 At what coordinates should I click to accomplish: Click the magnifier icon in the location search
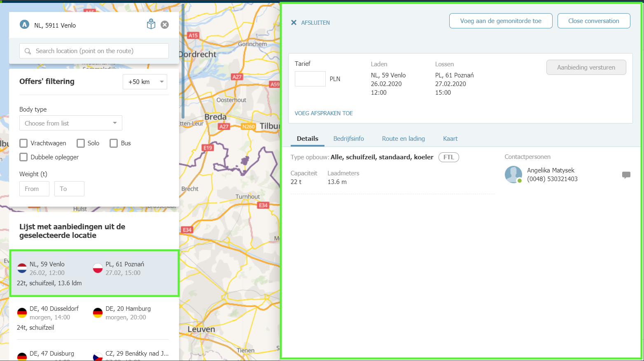coord(28,51)
